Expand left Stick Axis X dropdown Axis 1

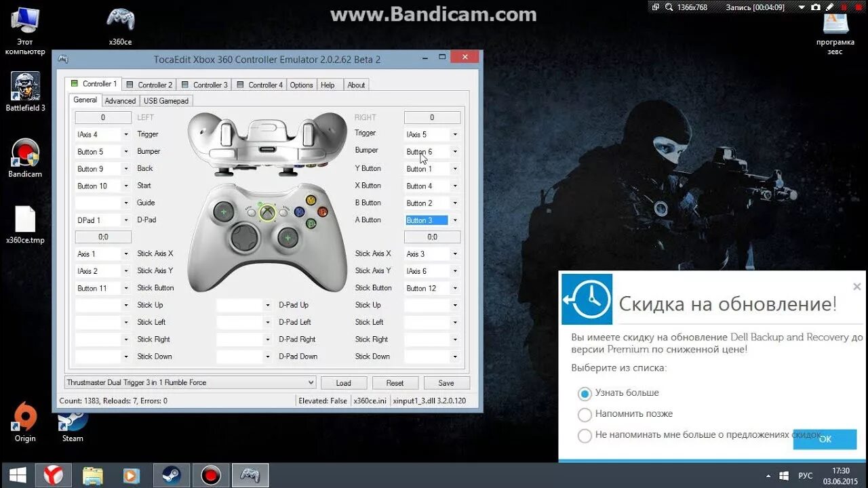[125, 254]
